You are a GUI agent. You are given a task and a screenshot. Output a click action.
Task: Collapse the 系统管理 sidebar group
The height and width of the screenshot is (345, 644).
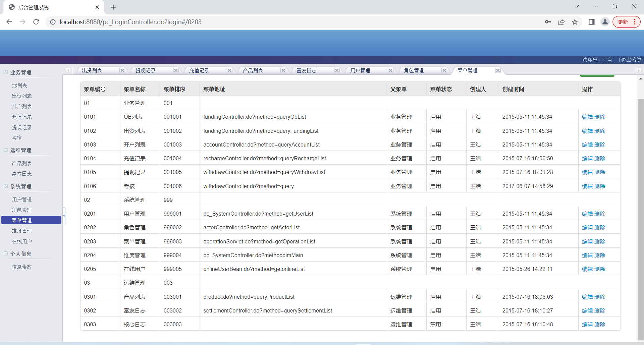click(6, 186)
